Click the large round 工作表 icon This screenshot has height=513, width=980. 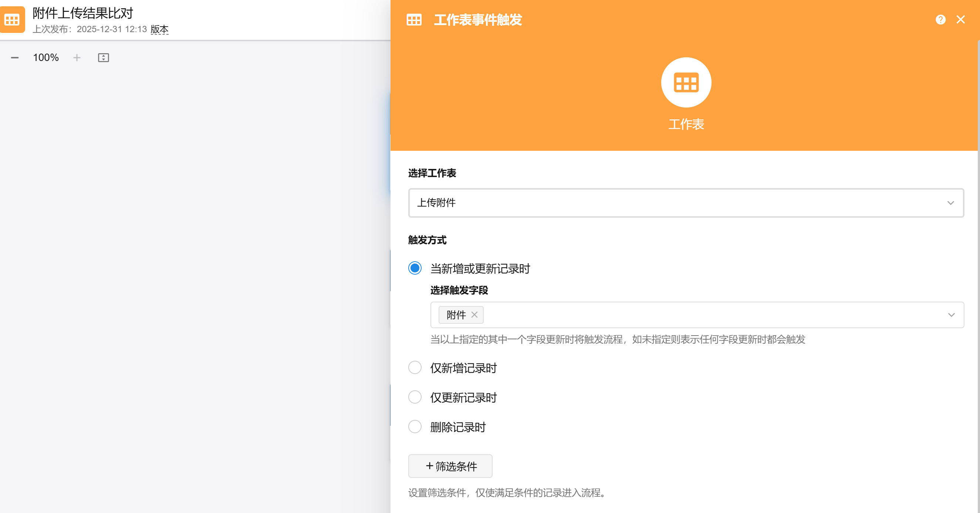(x=686, y=82)
